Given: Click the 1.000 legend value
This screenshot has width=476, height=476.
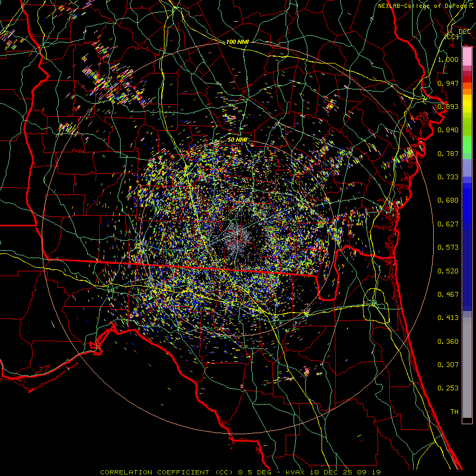Looking at the screenshot, I should (448, 59).
